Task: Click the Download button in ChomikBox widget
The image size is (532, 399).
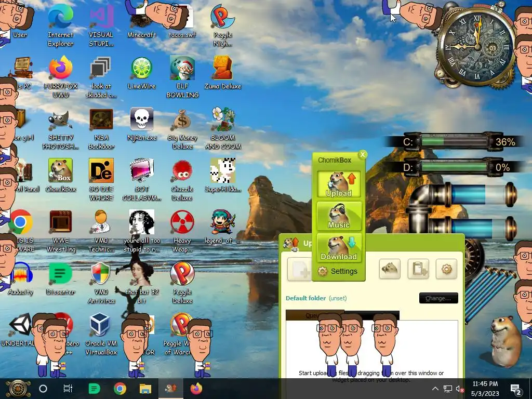Action: point(339,248)
